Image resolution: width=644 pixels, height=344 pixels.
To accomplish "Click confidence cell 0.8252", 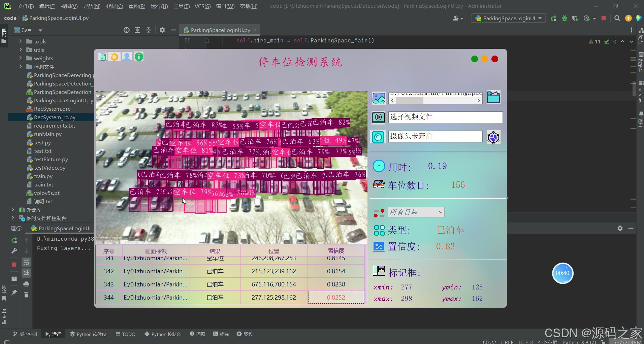I will coord(336,298).
